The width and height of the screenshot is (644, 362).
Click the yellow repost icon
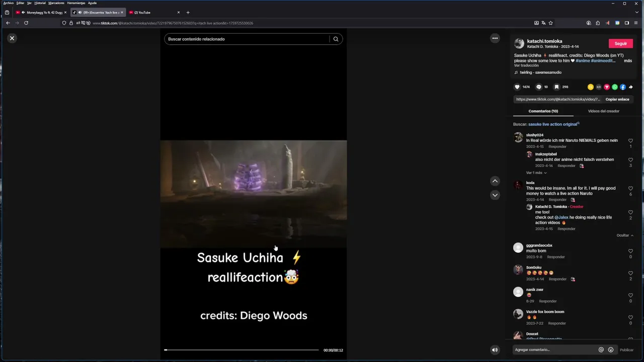[x=591, y=87]
